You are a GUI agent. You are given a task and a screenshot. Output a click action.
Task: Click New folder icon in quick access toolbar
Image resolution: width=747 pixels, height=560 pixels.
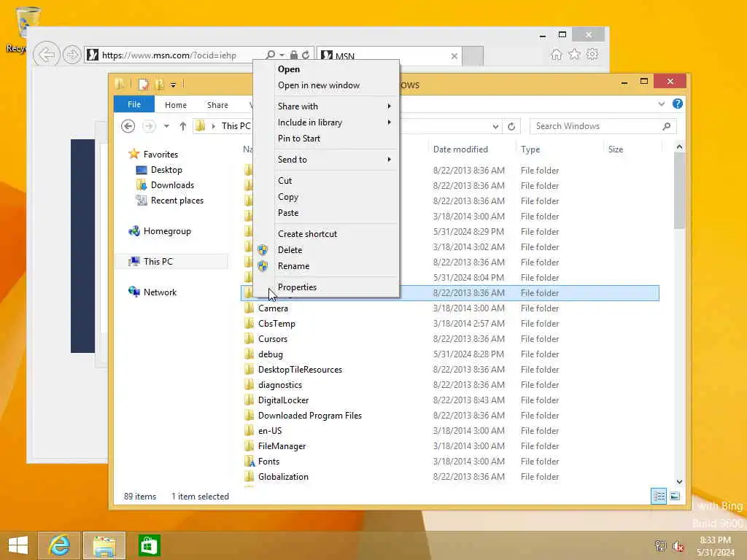[x=159, y=85]
